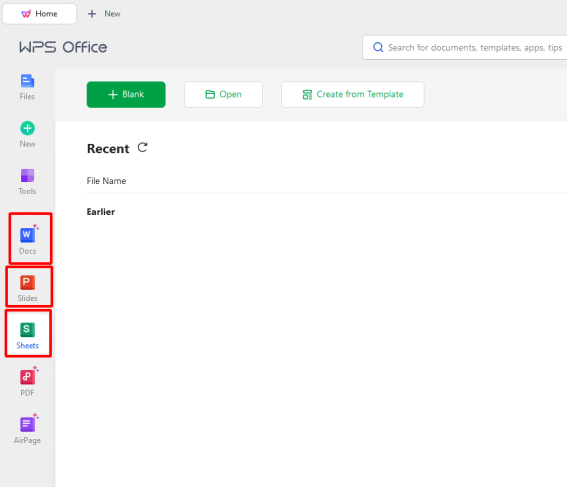568x488 pixels.
Task: Click the green New plus icon in sidebar
Action: coord(28,128)
